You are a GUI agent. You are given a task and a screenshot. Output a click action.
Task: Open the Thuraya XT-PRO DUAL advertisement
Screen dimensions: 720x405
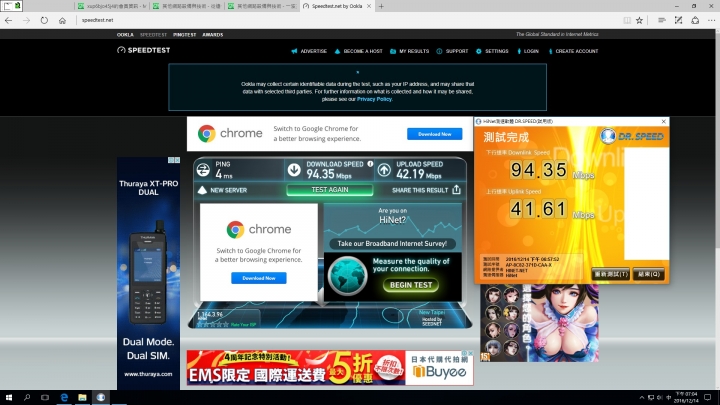tap(148, 273)
